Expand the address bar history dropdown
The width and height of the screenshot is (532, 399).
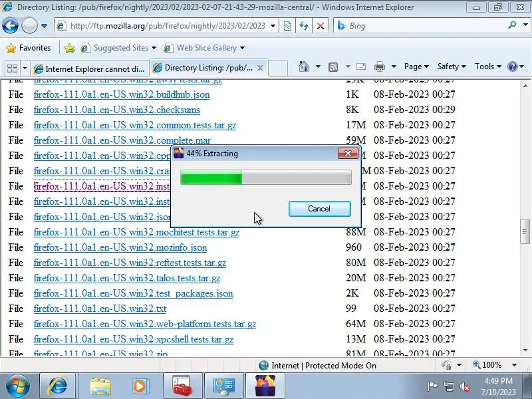tap(273, 26)
